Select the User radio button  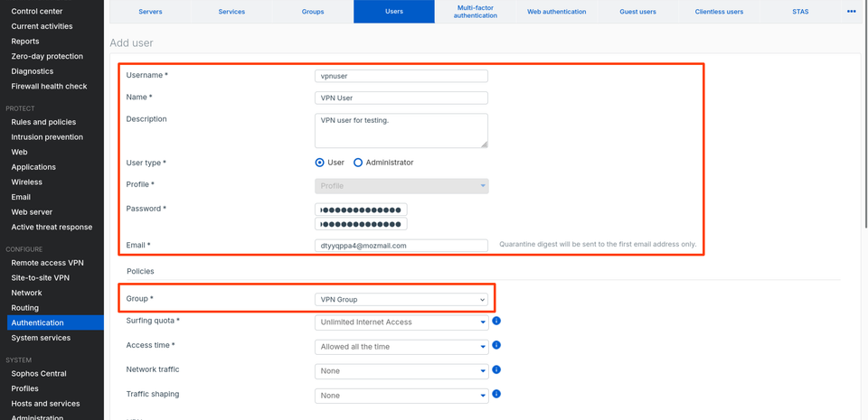coord(319,163)
